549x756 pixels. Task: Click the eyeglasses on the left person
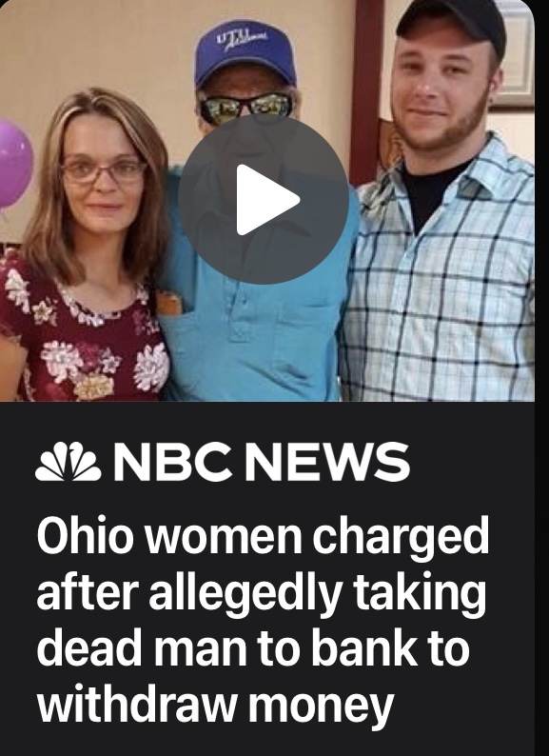[103, 171]
